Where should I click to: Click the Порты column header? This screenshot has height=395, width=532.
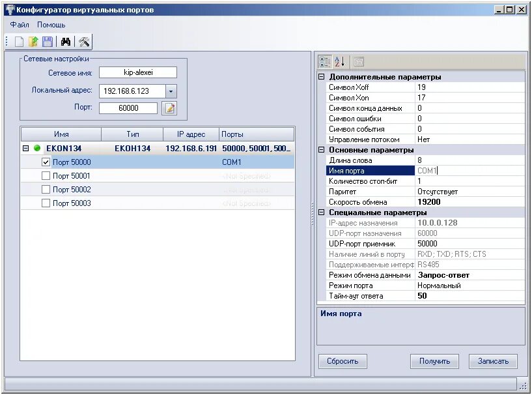pyautogui.click(x=257, y=134)
